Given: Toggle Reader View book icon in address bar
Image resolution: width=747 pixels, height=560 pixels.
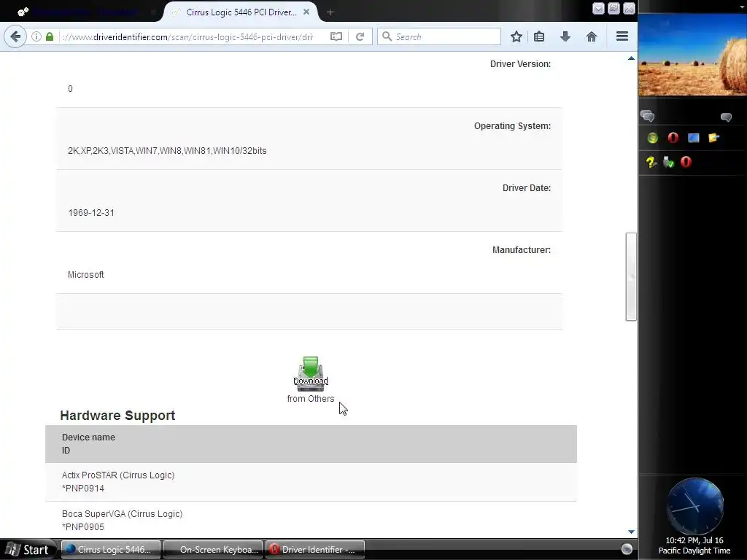Looking at the screenshot, I should (x=336, y=36).
